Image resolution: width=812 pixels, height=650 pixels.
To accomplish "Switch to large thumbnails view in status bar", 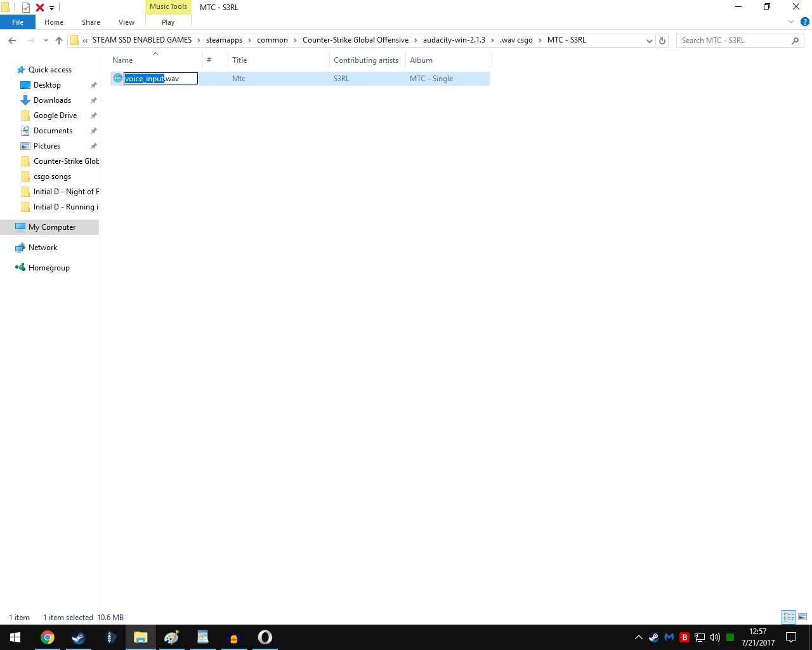I will point(802,617).
